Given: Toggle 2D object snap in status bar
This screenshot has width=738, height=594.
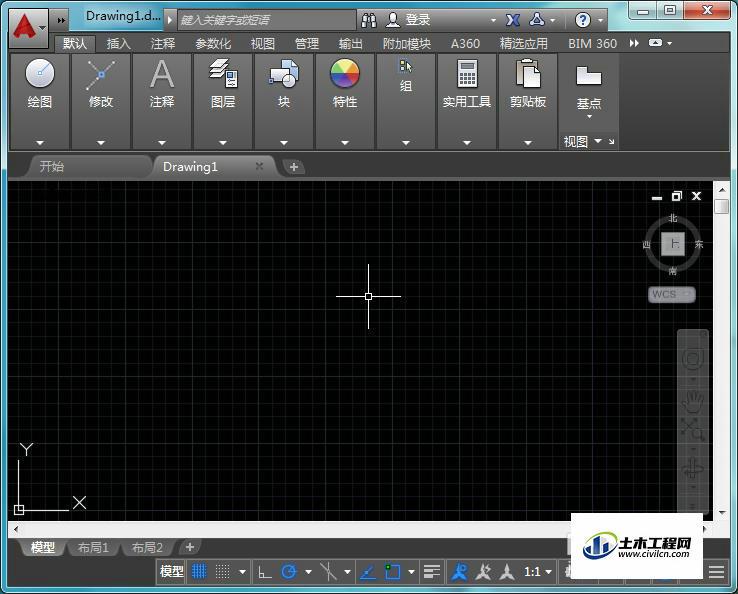Looking at the screenshot, I should 392,571.
